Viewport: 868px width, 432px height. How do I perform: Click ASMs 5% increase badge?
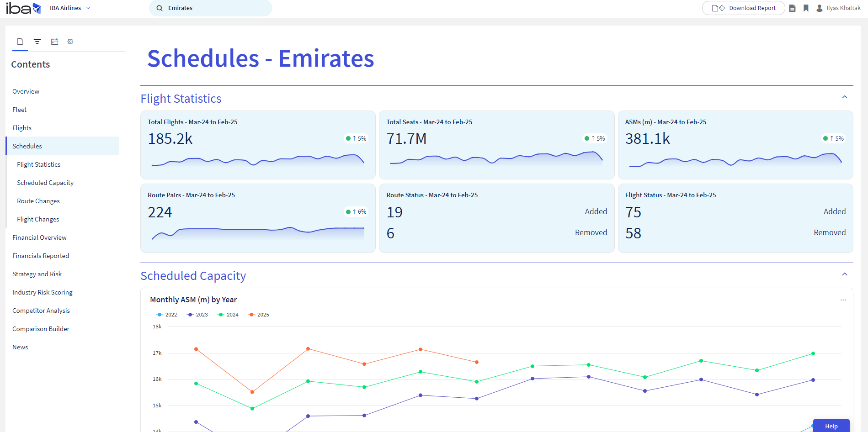833,138
